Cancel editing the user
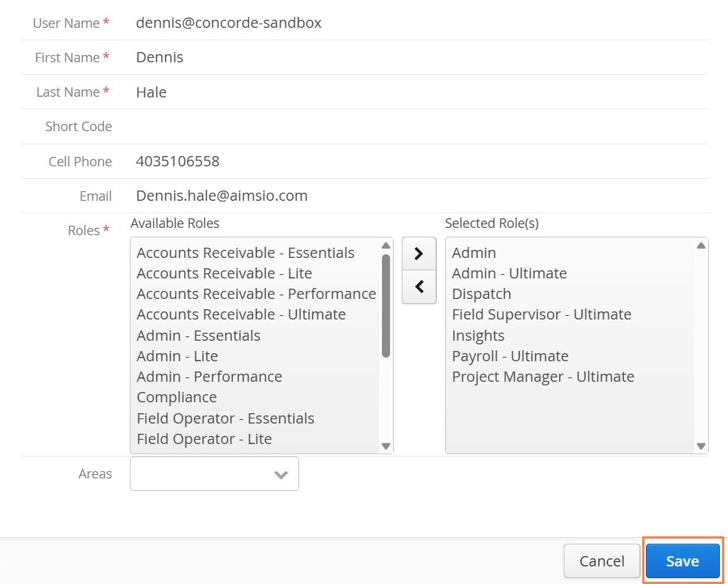Screen dimensions: 728x584 click(x=602, y=561)
